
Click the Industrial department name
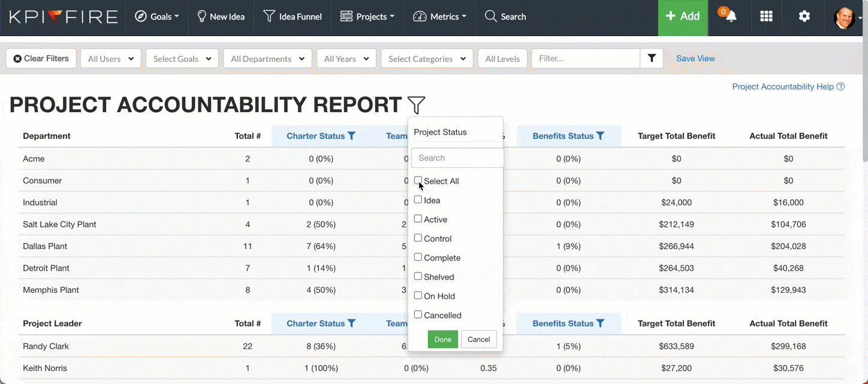40,202
